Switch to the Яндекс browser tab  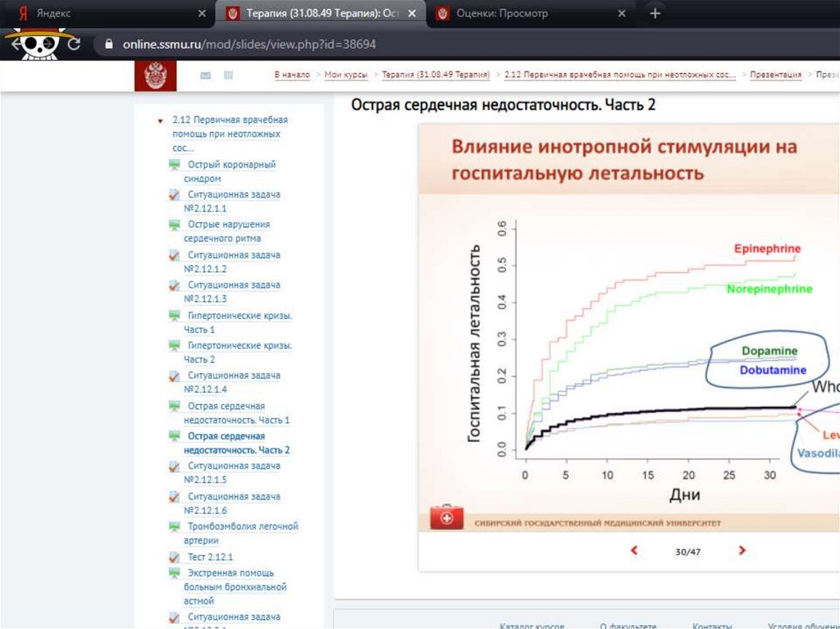[107, 13]
